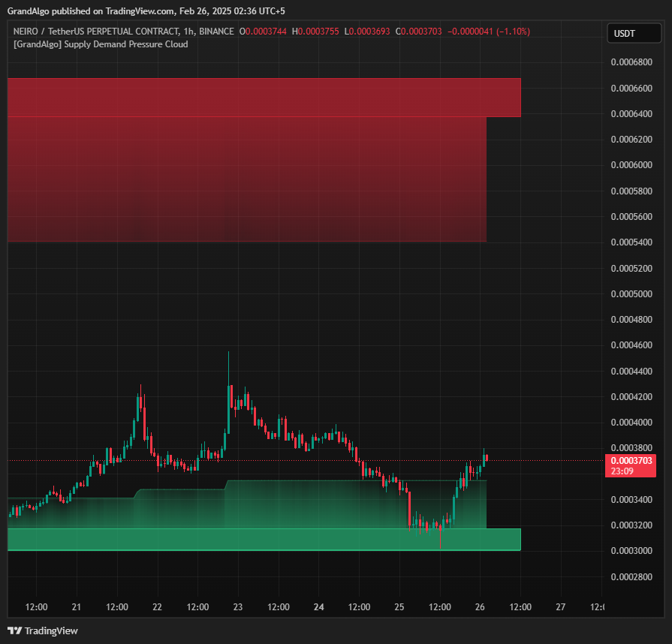Click the change value −0.0000041 (−1.10%)

point(489,32)
